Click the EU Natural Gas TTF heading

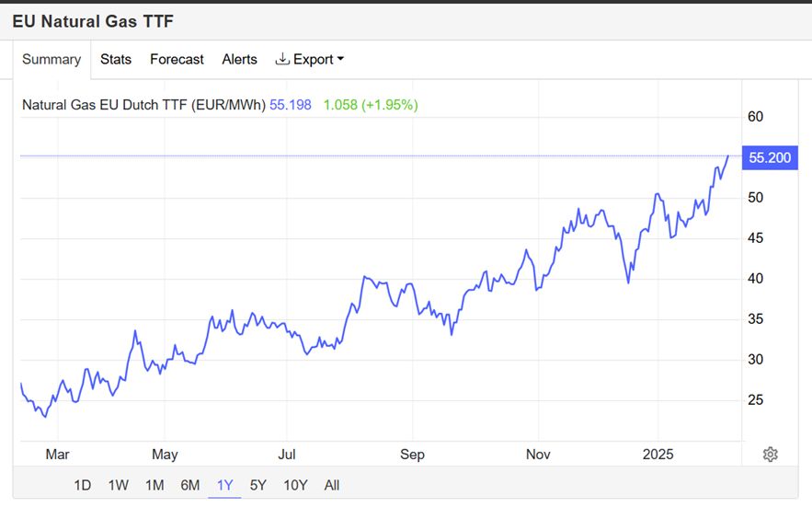[93, 21]
